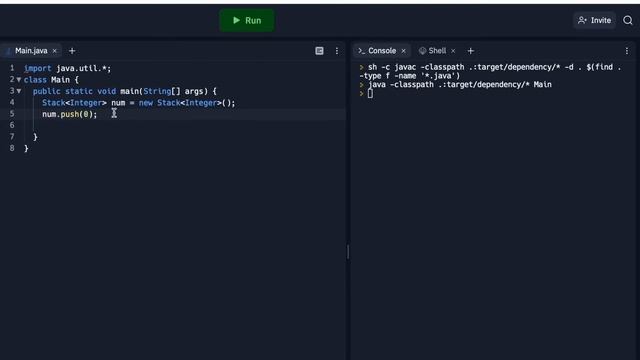This screenshot has height=360, width=640.
Task: Click the 'java -classpath' console output line
Action: [460, 85]
